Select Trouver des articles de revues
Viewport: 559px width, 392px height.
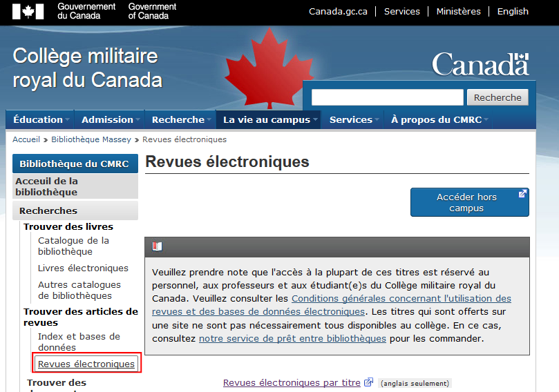coord(81,317)
